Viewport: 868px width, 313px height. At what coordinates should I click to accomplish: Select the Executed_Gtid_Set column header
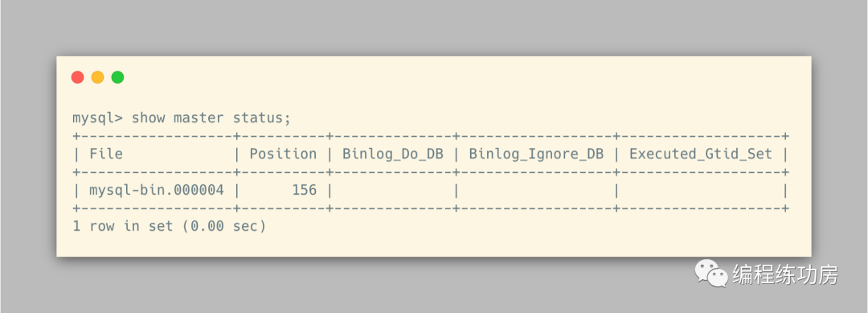700,154
